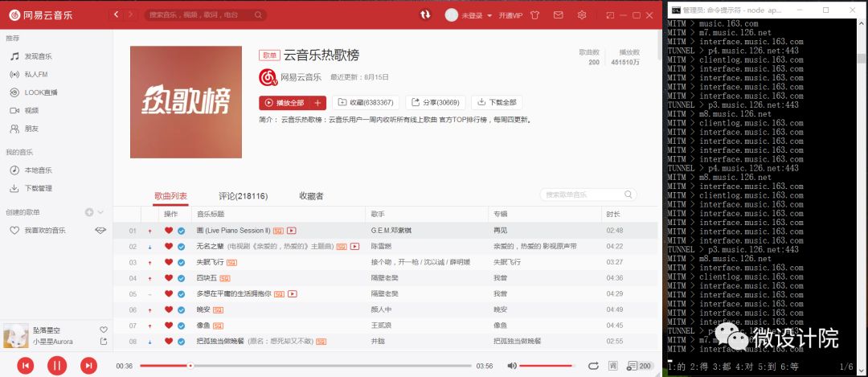Click 开通VIP link
Screen dimensions: 868x377
510,15
